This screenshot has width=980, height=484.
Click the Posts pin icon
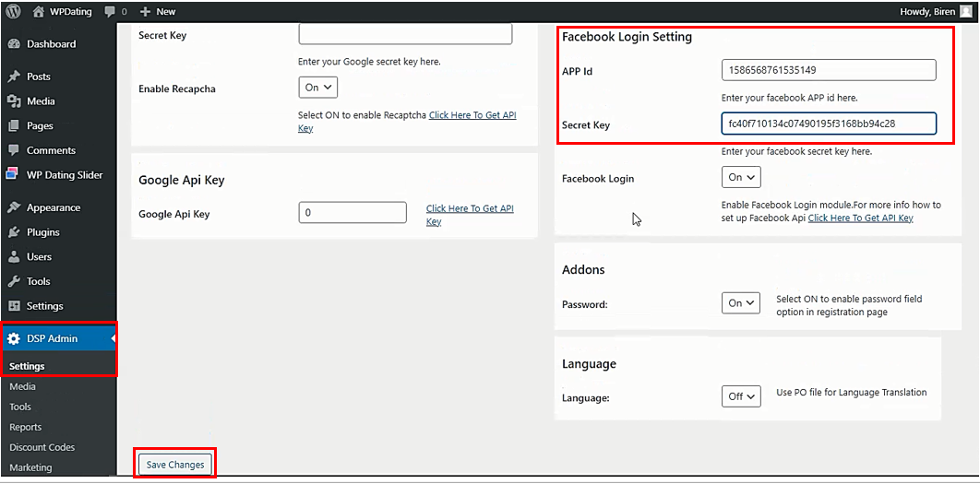coord(14,77)
